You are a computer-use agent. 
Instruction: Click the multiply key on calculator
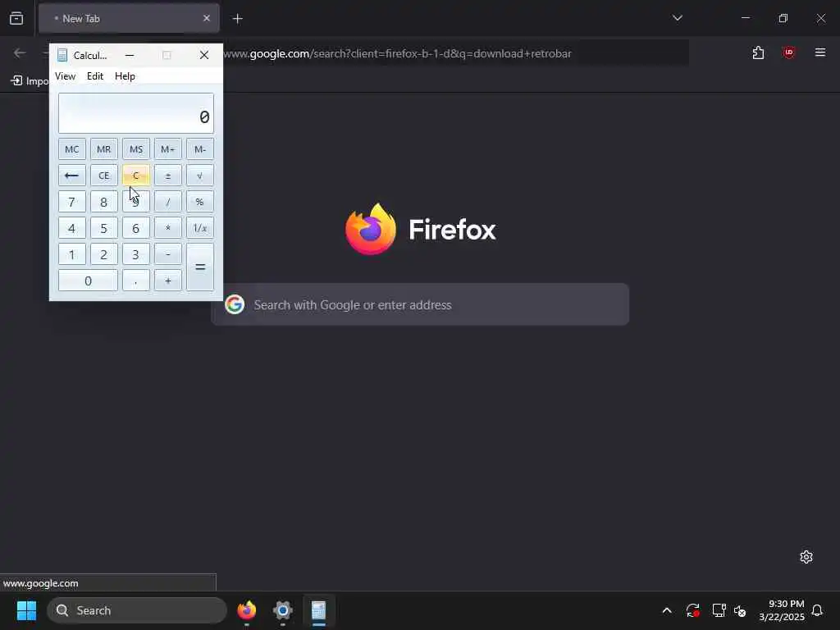coord(167,228)
